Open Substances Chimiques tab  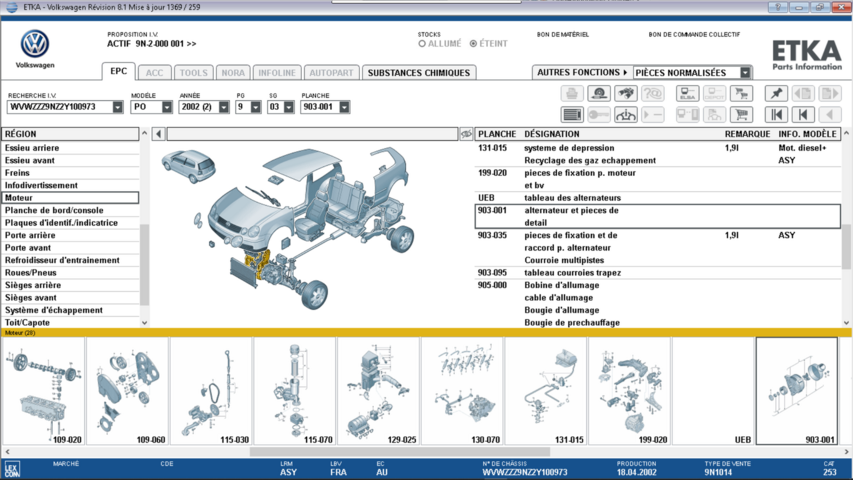[419, 73]
